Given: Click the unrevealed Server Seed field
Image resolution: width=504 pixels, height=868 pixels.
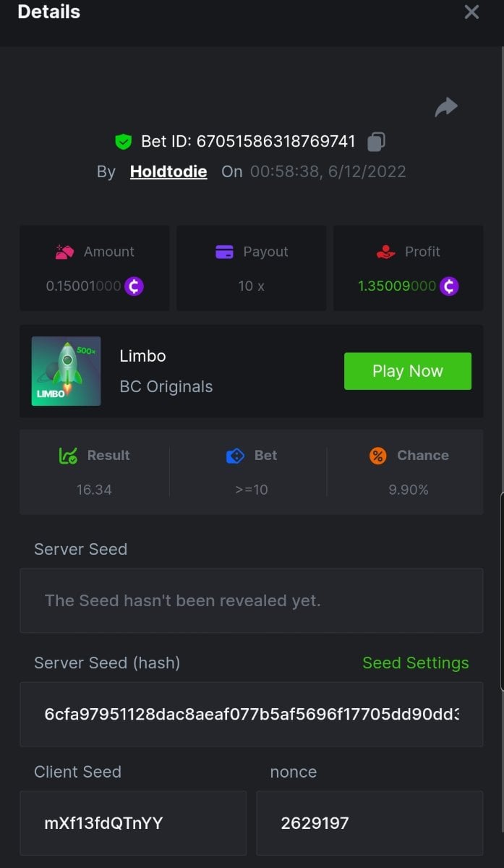Looking at the screenshot, I should [251, 601].
